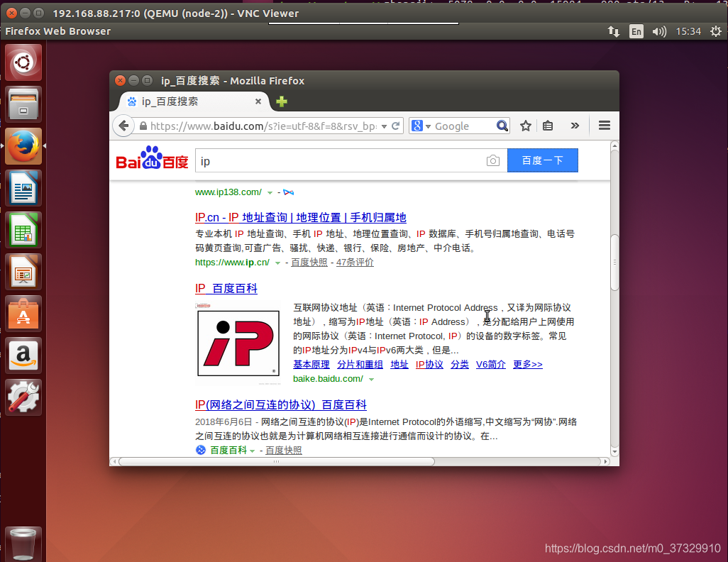Open the Ubuntu Dash search launcher
The image size is (728, 562).
[x=23, y=62]
